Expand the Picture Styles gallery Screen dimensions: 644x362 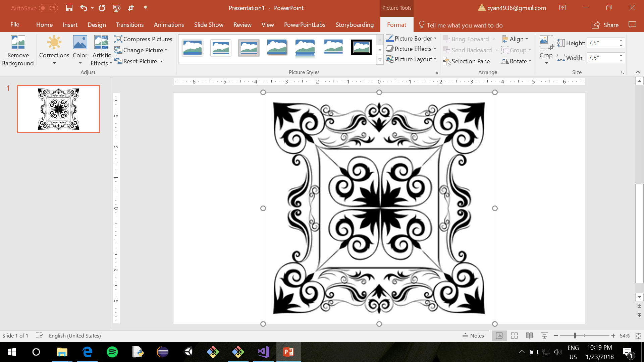380,59
